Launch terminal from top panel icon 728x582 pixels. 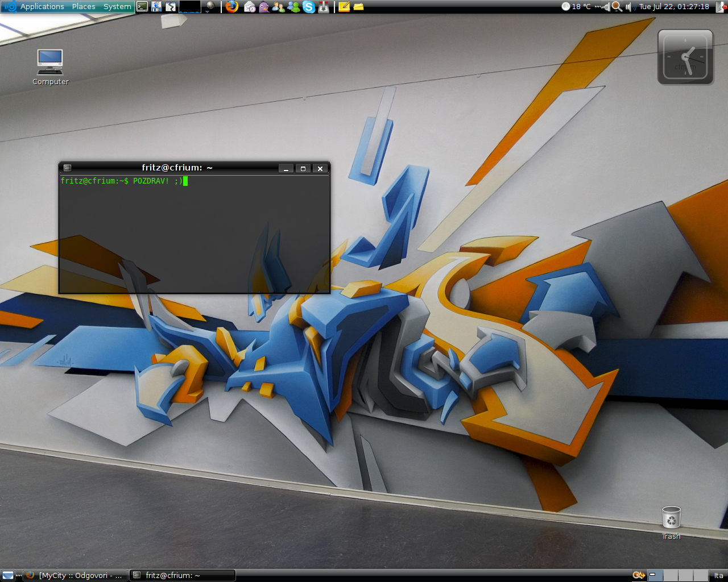(142, 7)
